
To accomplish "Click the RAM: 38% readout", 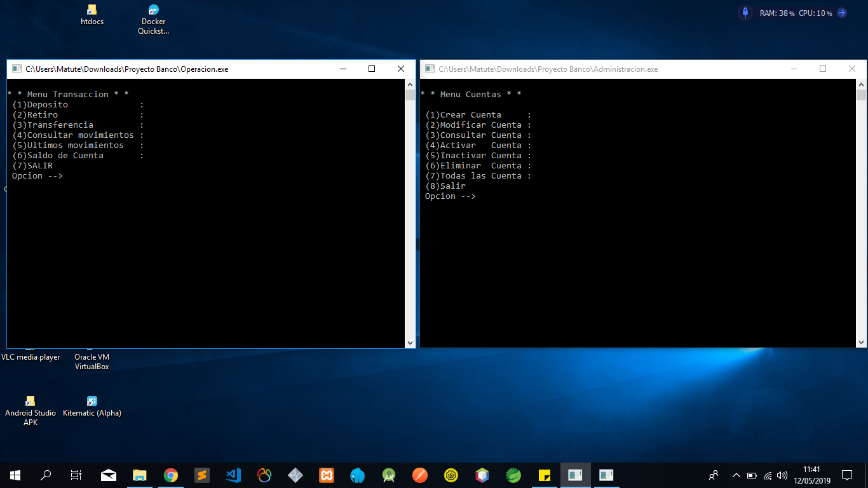I will (777, 13).
